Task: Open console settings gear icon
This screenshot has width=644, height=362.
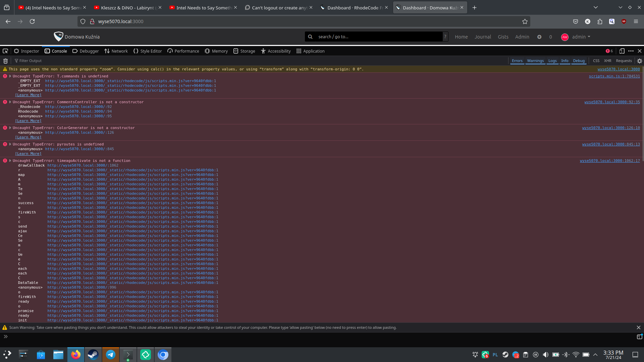Action: pyautogui.click(x=640, y=61)
